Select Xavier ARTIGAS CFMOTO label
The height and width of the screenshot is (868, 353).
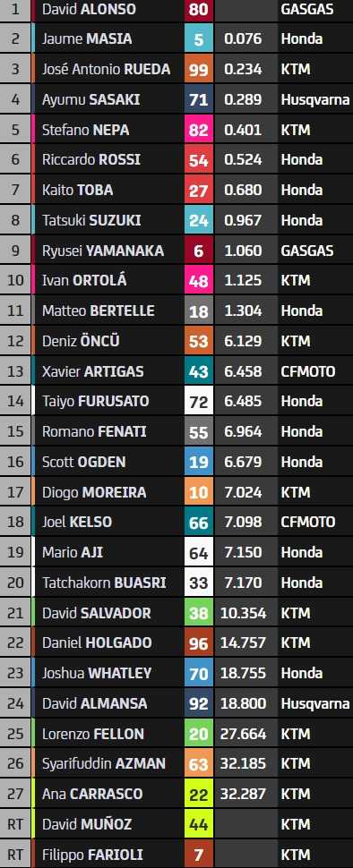click(x=308, y=370)
